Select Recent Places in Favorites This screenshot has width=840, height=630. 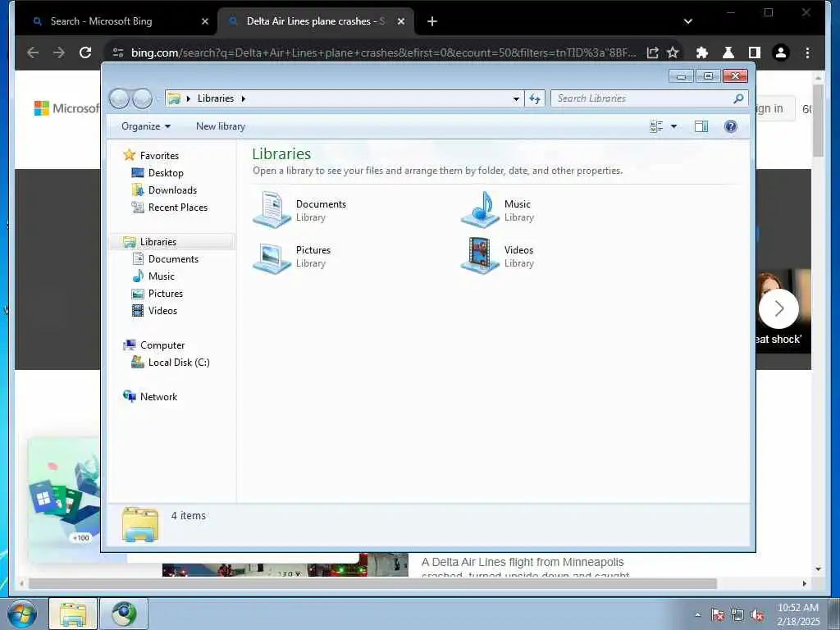pos(178,208)
